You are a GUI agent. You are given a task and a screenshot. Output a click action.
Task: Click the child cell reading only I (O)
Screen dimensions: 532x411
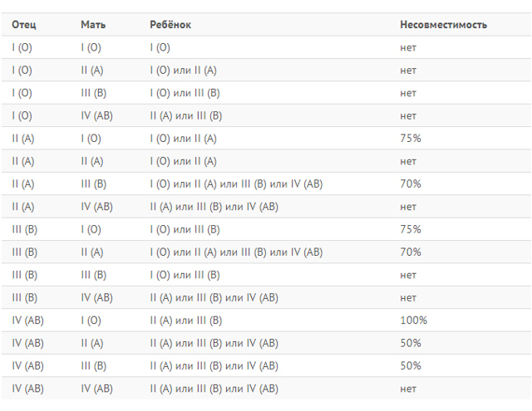[x=160, y=47]
